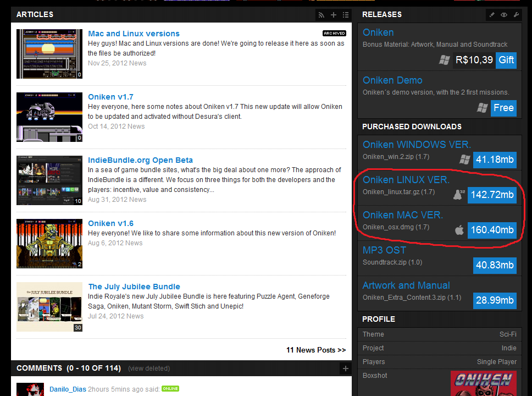Open the Oniken release title
This screenshot has height=396, width=532.
378,32
